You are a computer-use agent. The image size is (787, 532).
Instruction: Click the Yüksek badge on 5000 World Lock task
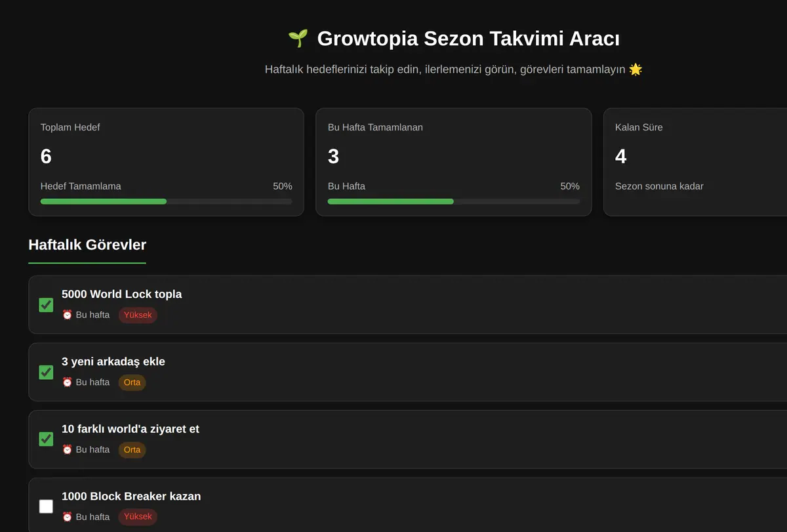pyautogui.click(x=138, y=315)
